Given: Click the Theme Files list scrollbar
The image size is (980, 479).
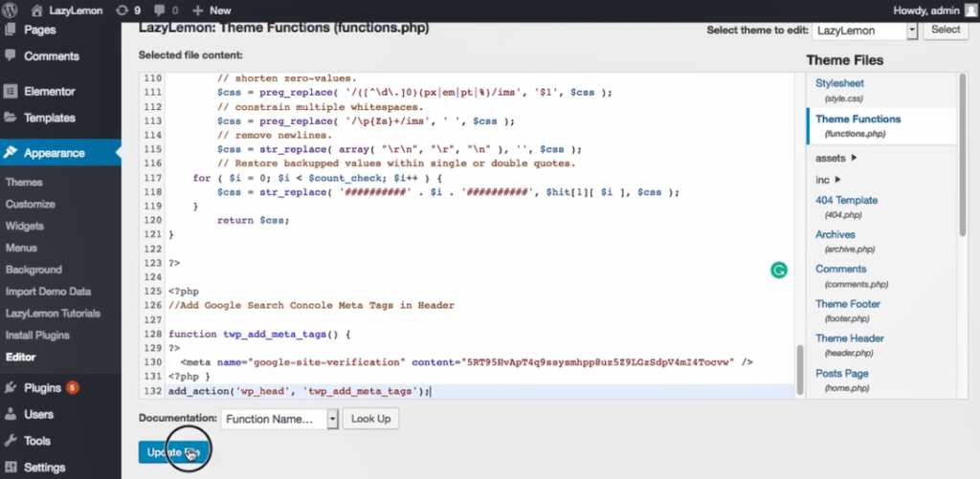Looking at the screenshot, I should 963,155.
